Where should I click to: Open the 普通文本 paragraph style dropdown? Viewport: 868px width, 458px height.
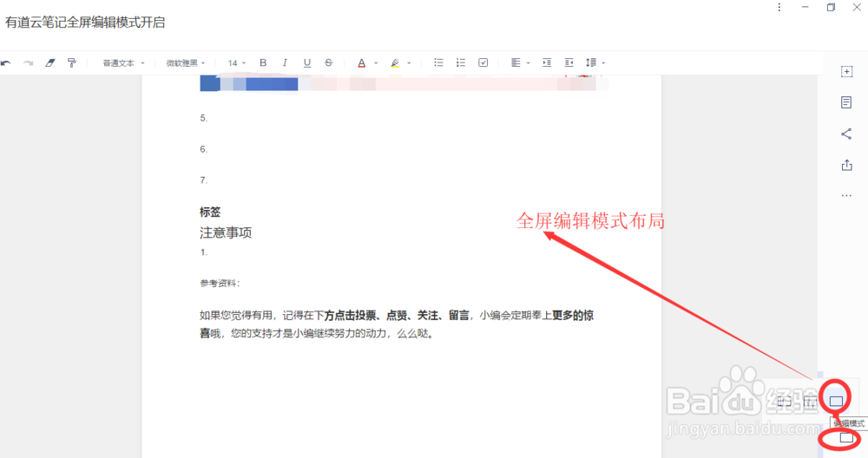coord(123,63)
